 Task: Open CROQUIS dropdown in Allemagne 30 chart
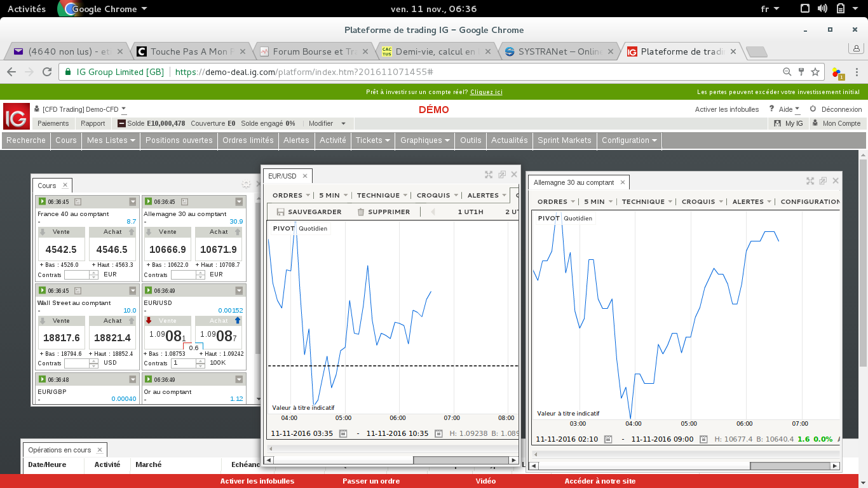[703, 201]
